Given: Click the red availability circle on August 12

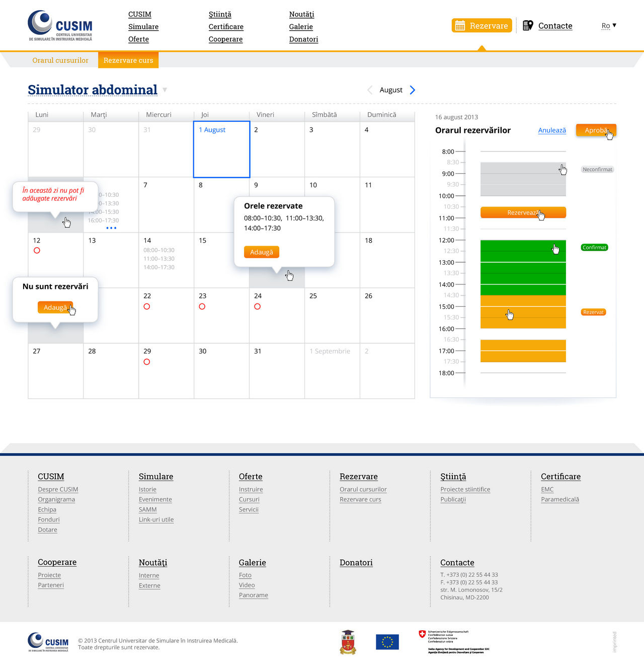Looking at the screenshot, I should [37, 250].
